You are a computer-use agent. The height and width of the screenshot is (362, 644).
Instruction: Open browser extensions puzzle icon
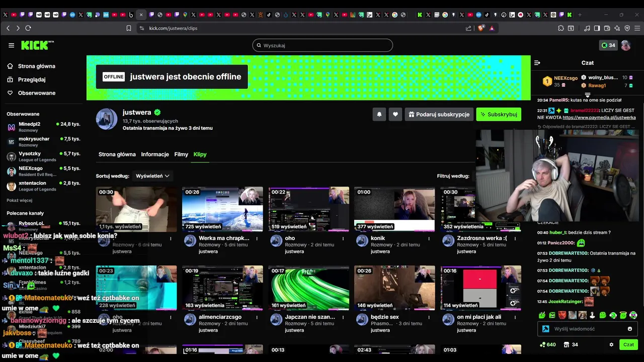561,28
